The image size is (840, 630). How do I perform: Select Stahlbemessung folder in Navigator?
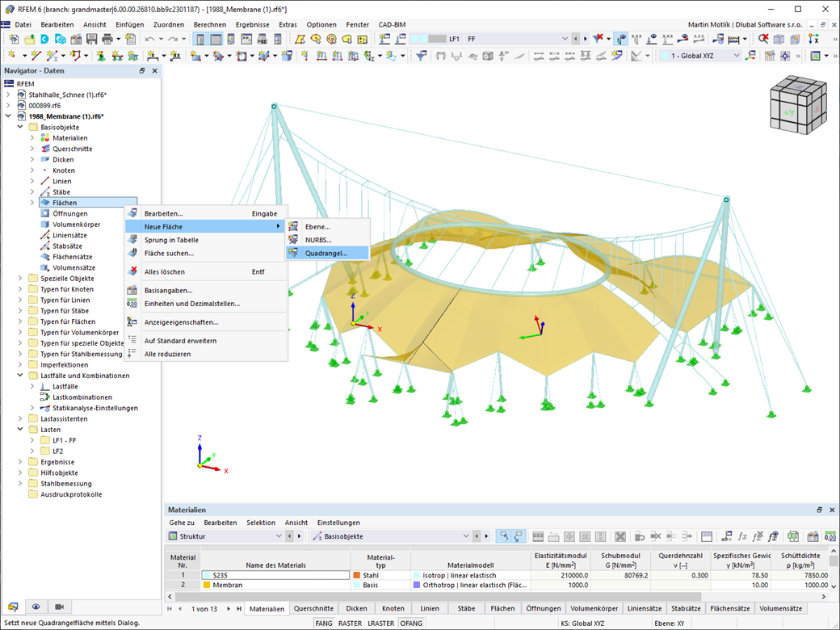pos(66,483)
